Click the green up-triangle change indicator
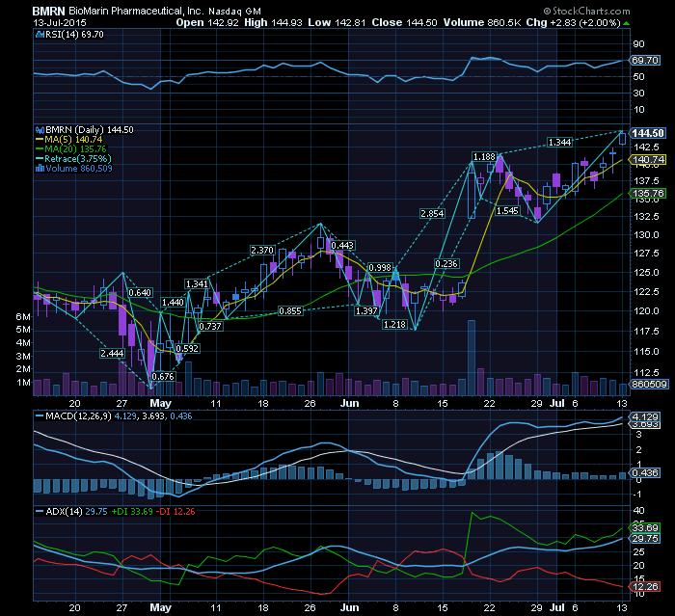 pyautogui.click(x=626, y=23)
